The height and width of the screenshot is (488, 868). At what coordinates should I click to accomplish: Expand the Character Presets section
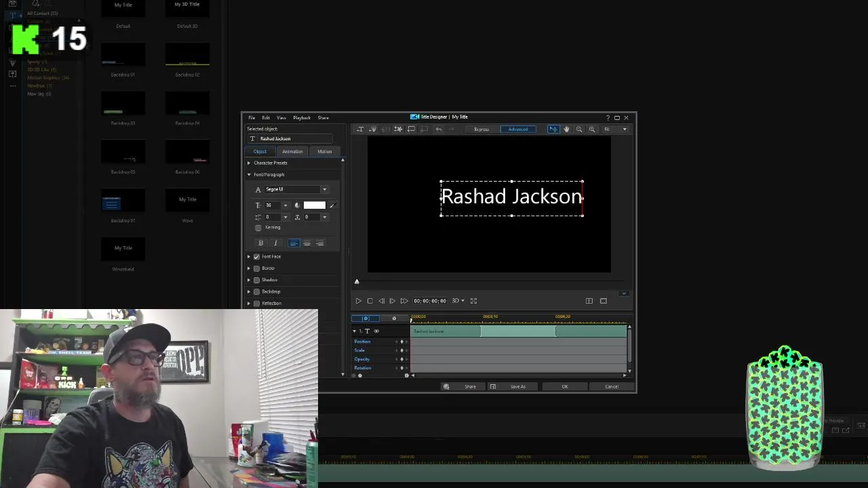point(249,163)
